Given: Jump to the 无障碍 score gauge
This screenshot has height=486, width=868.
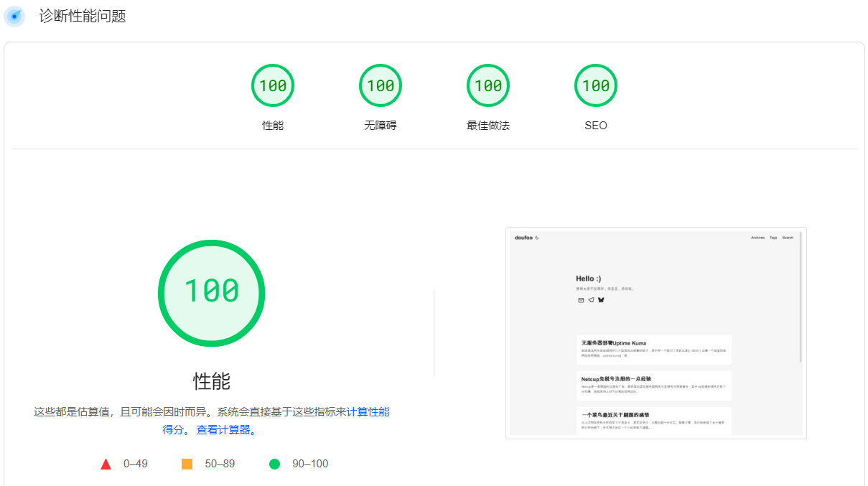Looking at the screenshot, I should pyautogui.click(x=381, y=86).
